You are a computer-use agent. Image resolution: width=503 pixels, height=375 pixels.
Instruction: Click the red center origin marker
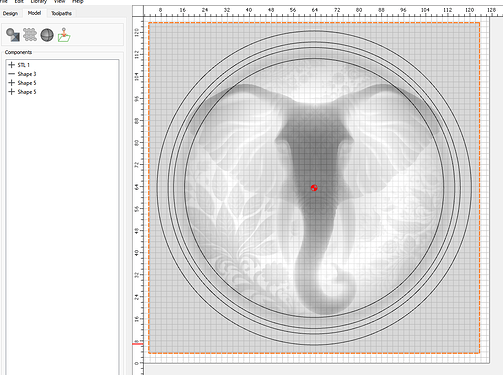(x=314, y=188)
